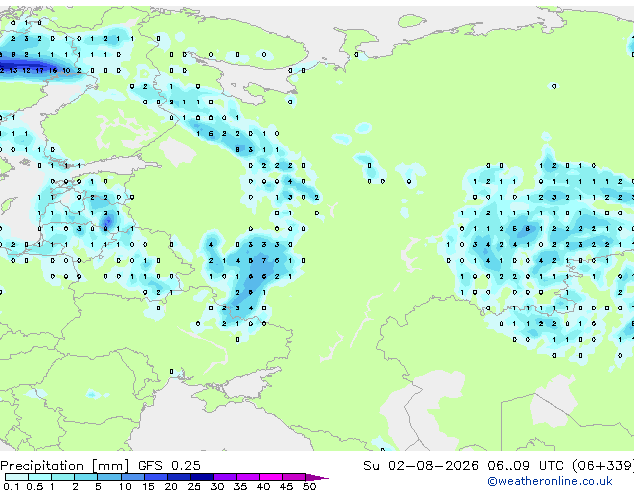Open the weatheronline.co.uk credit link
The height and width of the screenshot is (490, 634).
(550, 481)
